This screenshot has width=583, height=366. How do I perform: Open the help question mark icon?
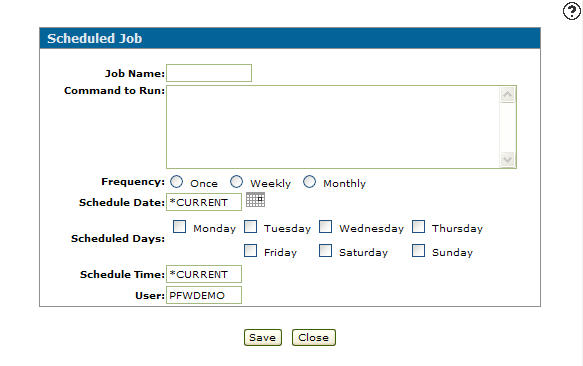tap(571, 11)
